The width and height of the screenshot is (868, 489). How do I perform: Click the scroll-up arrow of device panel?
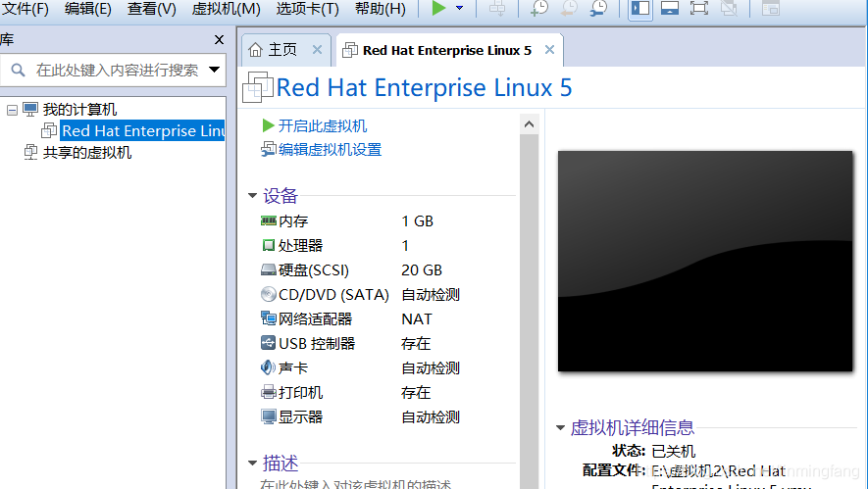(x=530, y=123)
